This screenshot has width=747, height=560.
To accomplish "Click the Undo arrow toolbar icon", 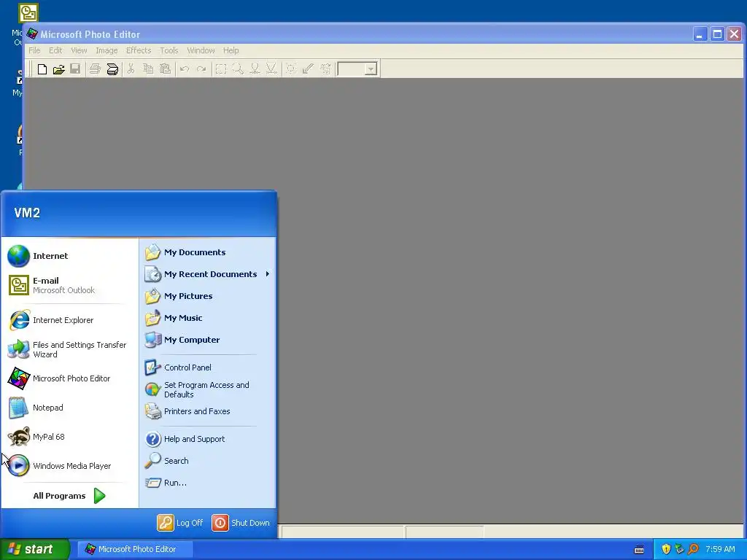I will point(185,69).
